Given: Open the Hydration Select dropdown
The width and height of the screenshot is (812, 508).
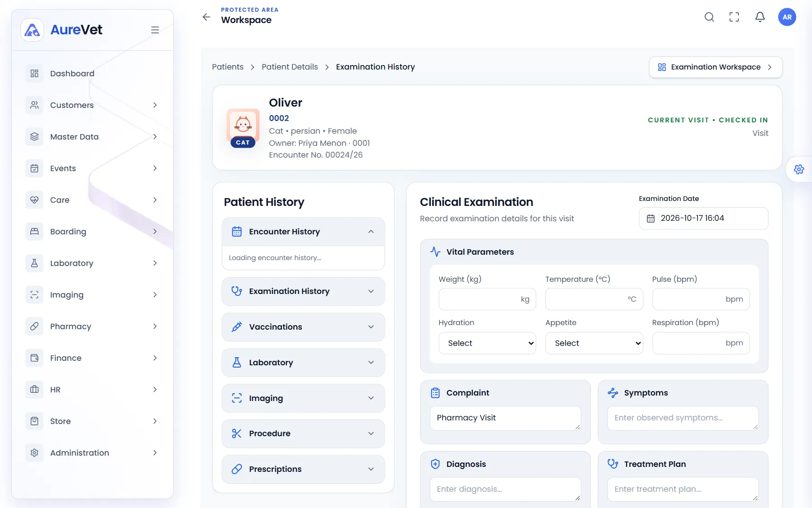Looking at the screenshot, I should (487, 343).
